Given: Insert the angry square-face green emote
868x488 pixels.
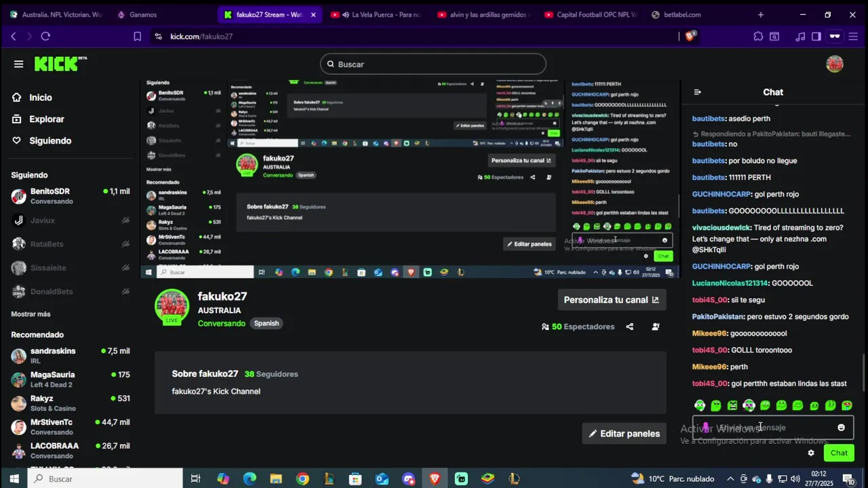Looking at the screenshot, I should [732, 405].
